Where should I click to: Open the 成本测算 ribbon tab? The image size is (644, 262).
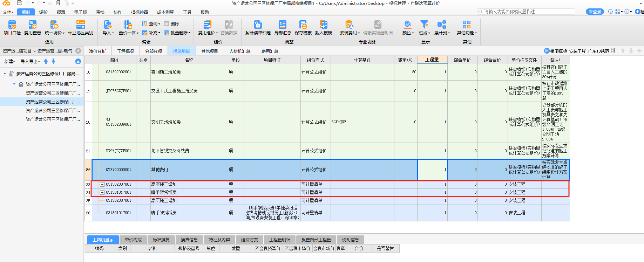[x=165, y=12]
